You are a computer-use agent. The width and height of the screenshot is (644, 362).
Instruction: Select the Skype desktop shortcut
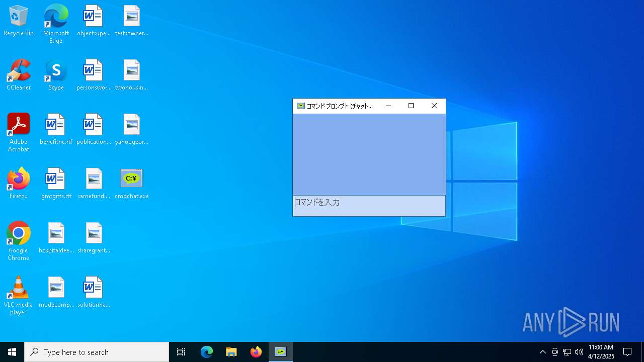click(56, 75)
